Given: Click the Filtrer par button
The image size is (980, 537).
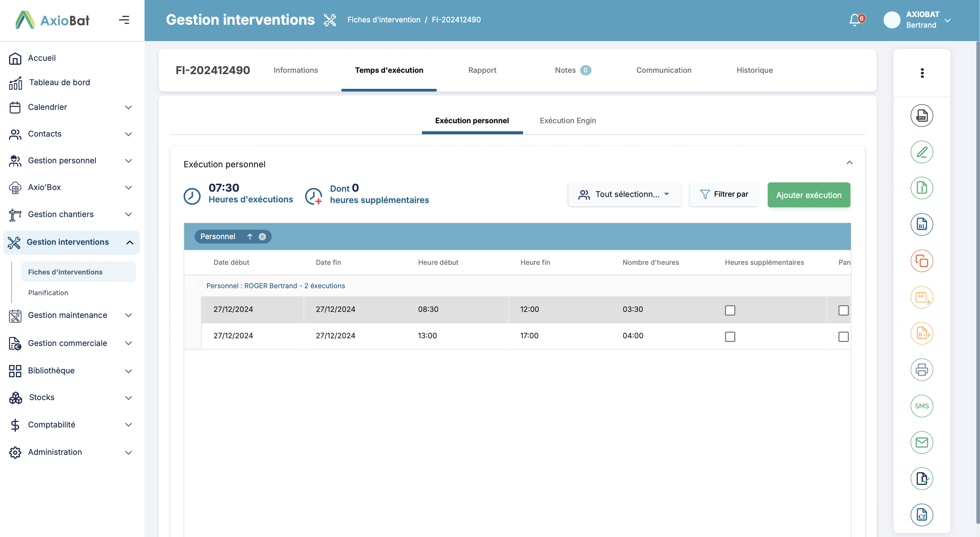Looking at the screenshot, I should click(x=724, y=194).
